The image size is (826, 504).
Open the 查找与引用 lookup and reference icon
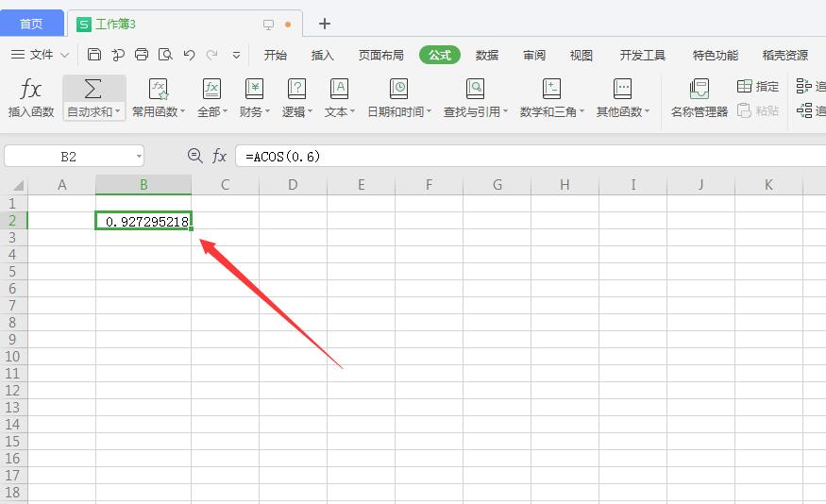tap(475, 89)
